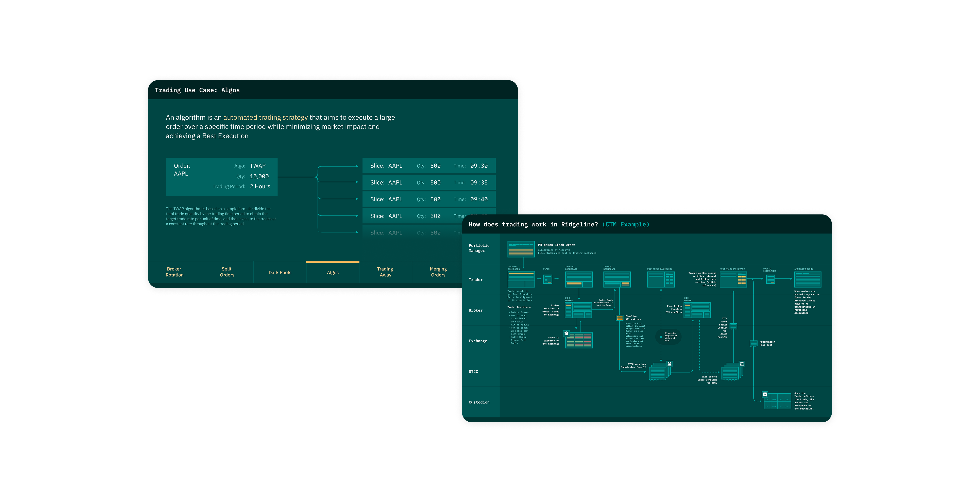Viewport: 980px width, 503px height.
Task: Click the first Post-Trade Dashboard thumbnail
Action: pyautogui.click(x=661, y=280)
